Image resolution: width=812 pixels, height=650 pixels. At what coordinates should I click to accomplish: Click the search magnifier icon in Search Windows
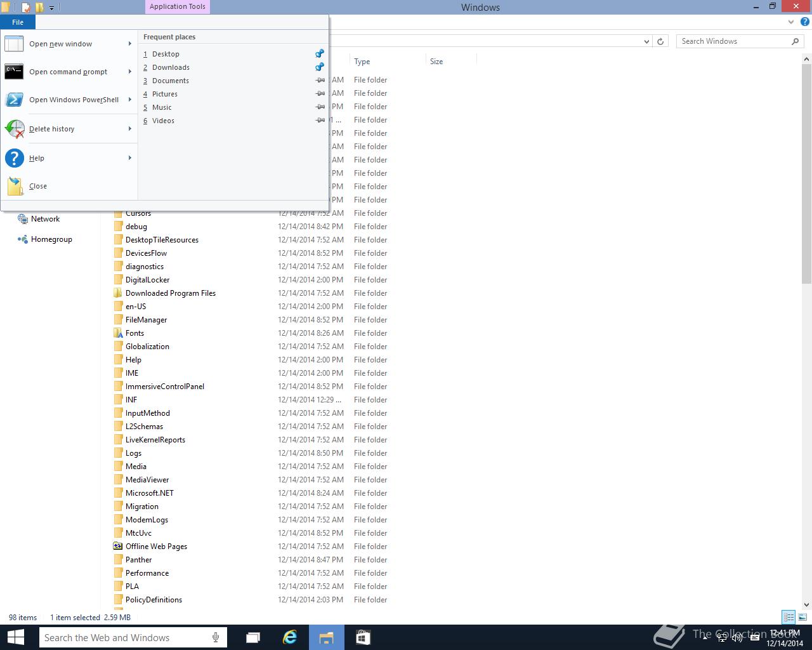796,41
